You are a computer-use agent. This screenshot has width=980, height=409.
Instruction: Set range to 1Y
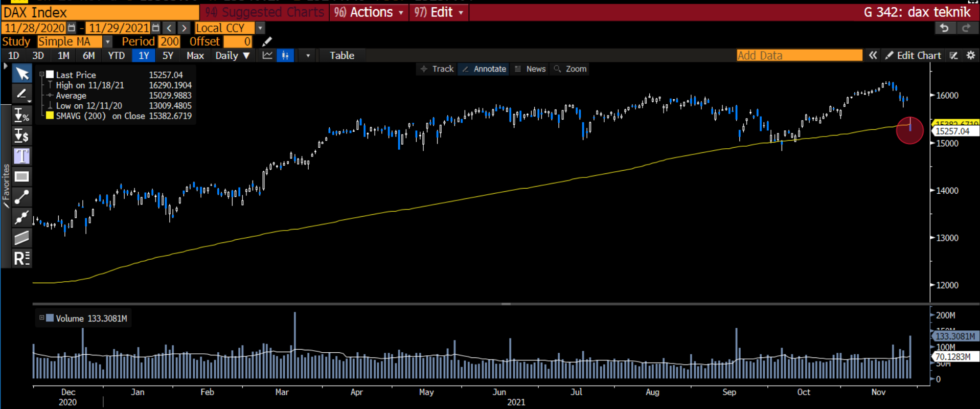[x=144, y=55]
